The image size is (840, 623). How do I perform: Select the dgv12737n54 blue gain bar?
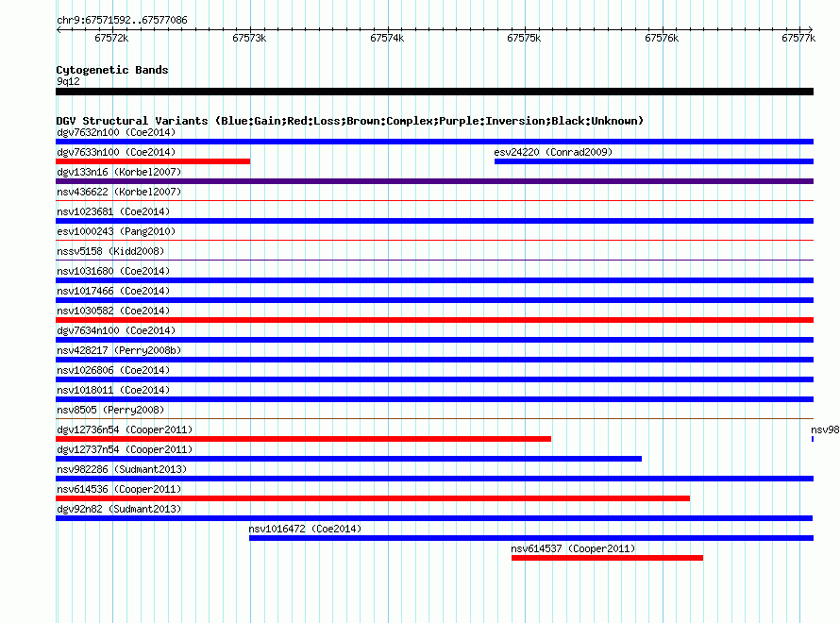click(349, 459)
